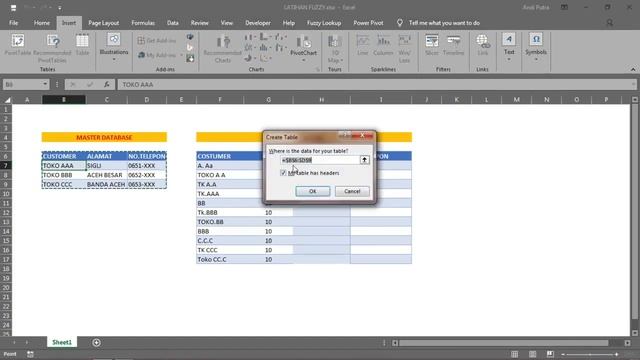Image resolution: width=640 pixels, height=360 pixels.
Task: Open the Illustrations dropdown
Action: tap(114, 48)
